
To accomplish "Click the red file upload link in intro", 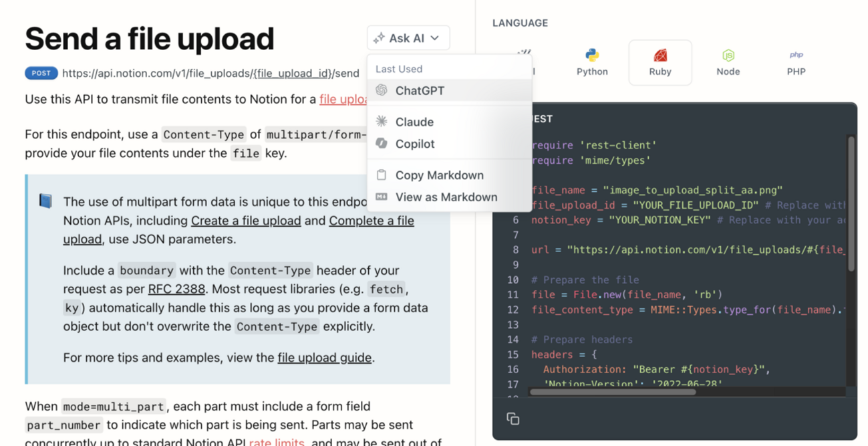I will pyautogui.click(x=343, y=99).
